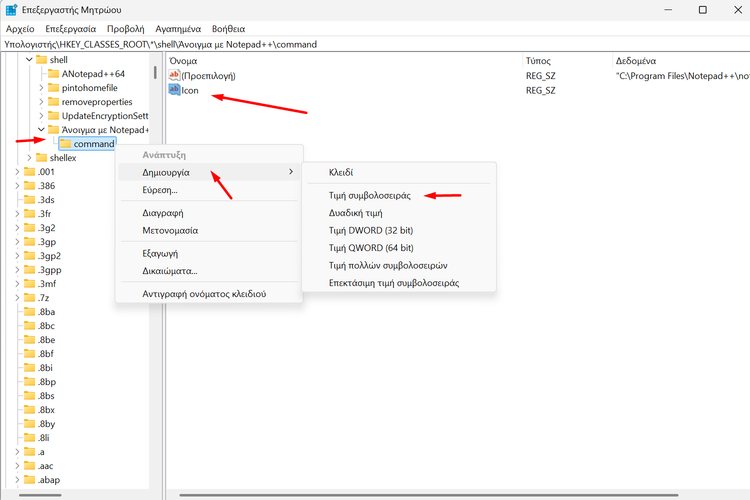This screenshot has height=500, width=750.
Task: Click the (Προεπιλογή) default value icon
Action: click(174, 76)
